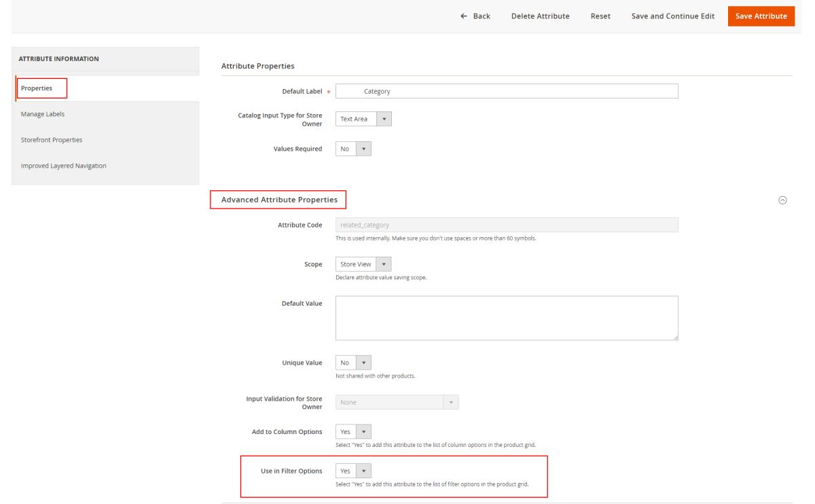Open the Properties tab in sidebar
The width and height of the screenshot is (815, 504).
[107, 88]
